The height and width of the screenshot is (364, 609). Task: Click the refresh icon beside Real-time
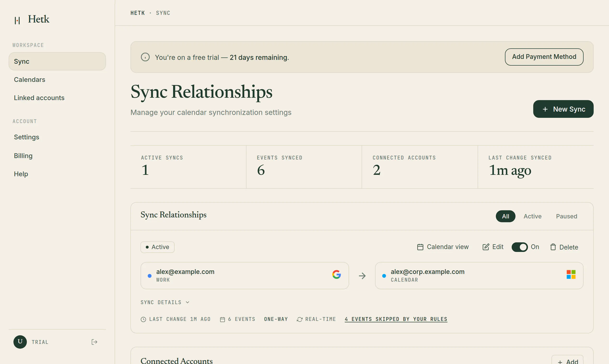tap(300, 319)
